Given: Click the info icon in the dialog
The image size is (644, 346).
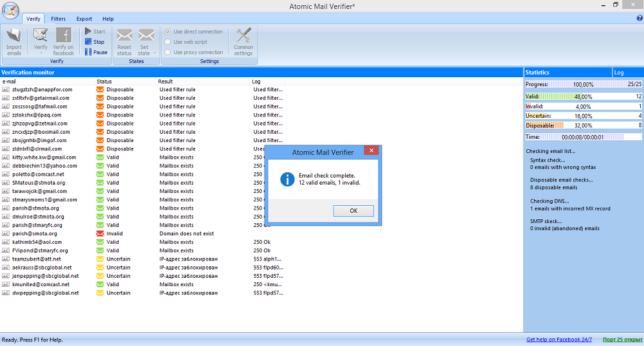Looking at the screenshot, I should [287, 179].
